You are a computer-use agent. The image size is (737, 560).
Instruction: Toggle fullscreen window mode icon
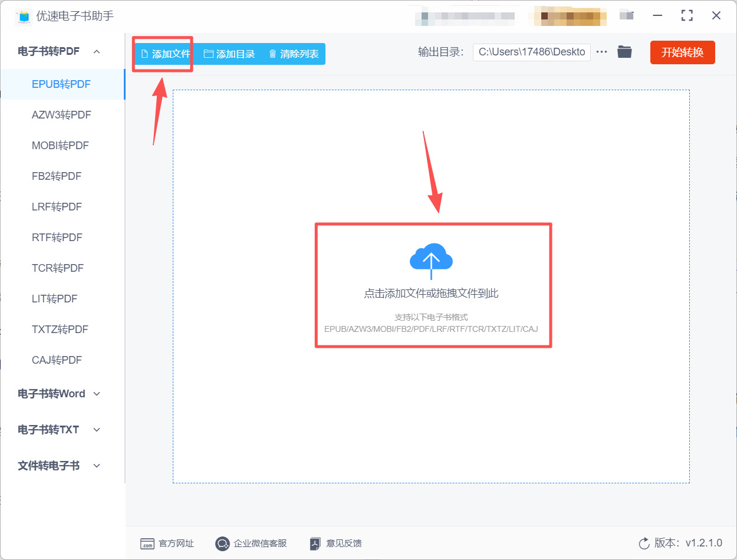coord(687,15)
